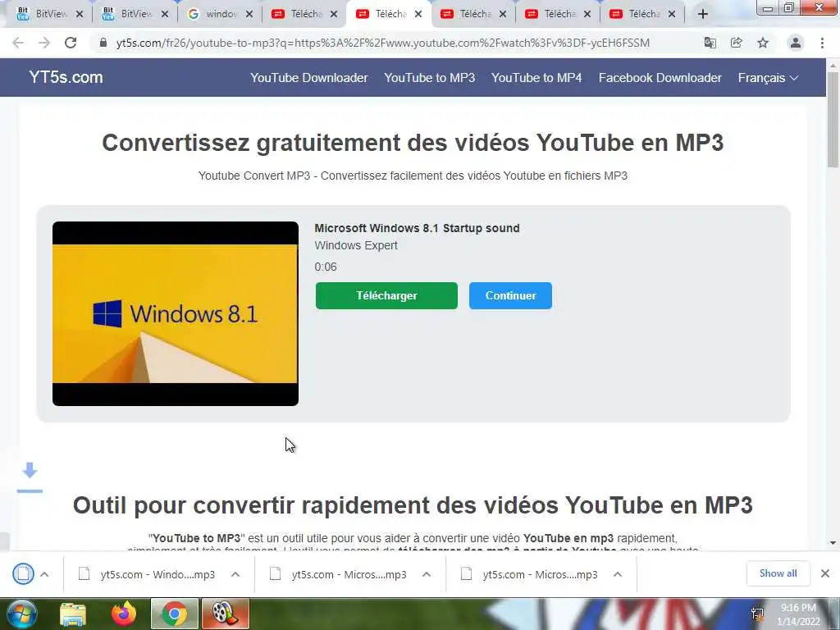Open Chrome profile avatar
The width and height of the screenshot is (840, 630).
[796, 43]
